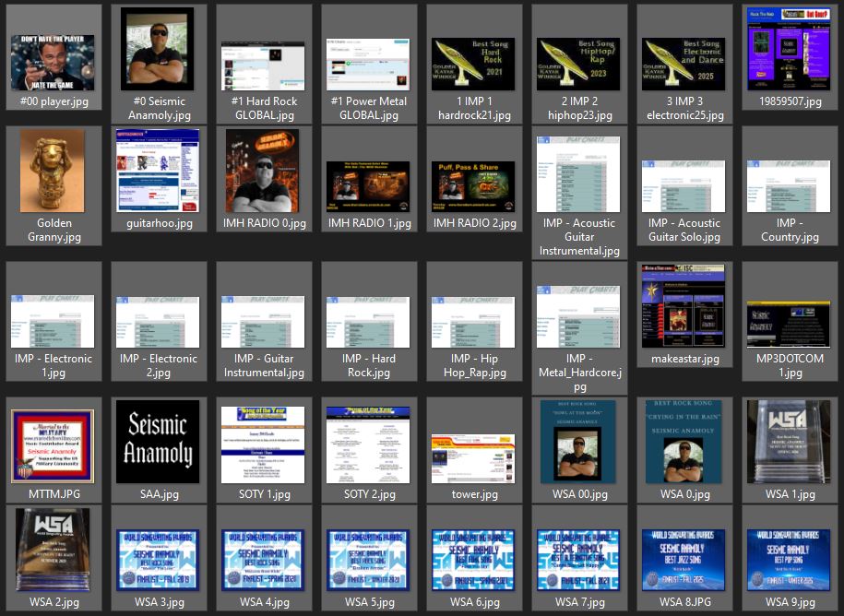Select the guitarhoo.jpg thumbnail
844x616 pixels.
tap(158, 171)
